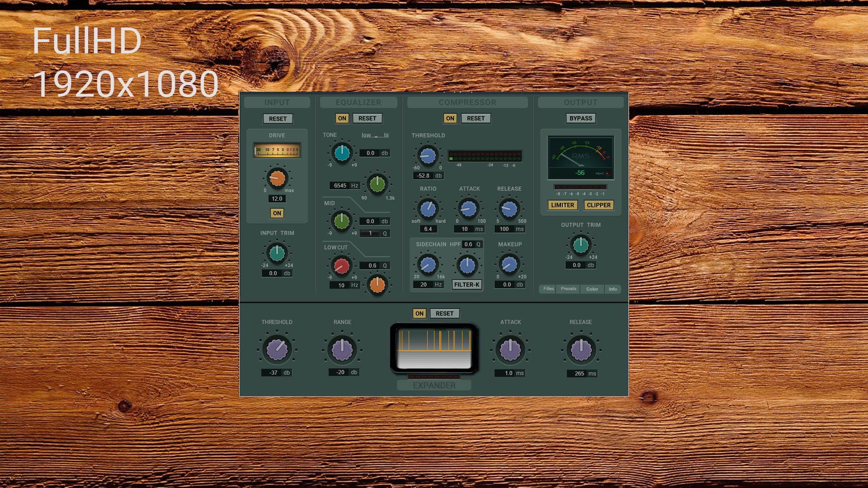
Task: Open the Info tab
Action: click(613, 289)
